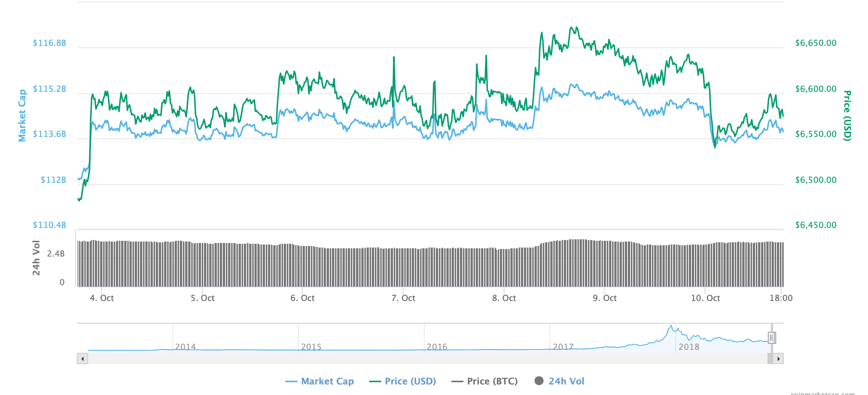Click the Price (USD) vertical axis title
868x395 pixels.
click(847, 115)
